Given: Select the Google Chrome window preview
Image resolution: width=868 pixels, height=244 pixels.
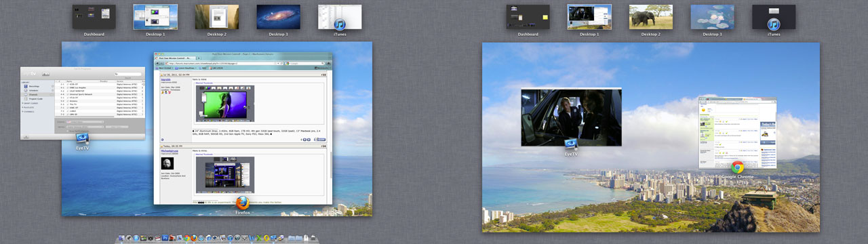Looking at the screenshot, I should (738, 133).
